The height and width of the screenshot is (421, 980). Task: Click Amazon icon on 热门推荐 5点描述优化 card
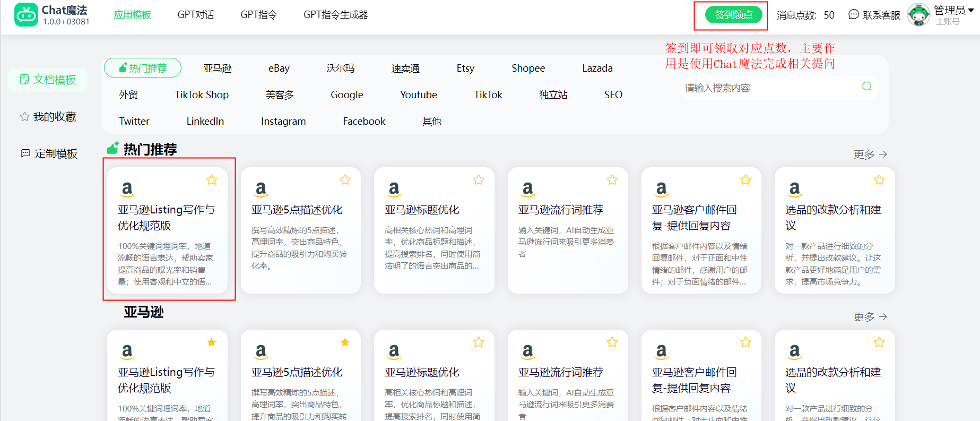tap(261, 189)
